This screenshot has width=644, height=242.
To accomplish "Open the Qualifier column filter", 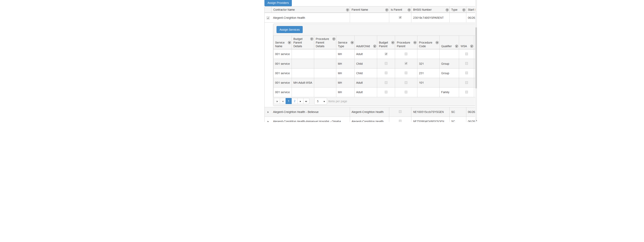I will 456,46.
